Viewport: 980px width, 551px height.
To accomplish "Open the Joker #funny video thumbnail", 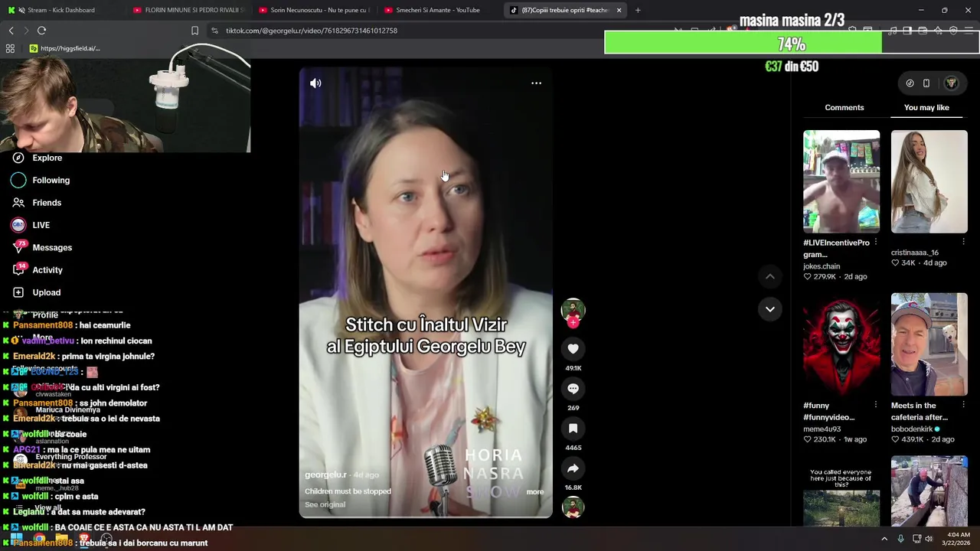I will (x=841, y=344).
